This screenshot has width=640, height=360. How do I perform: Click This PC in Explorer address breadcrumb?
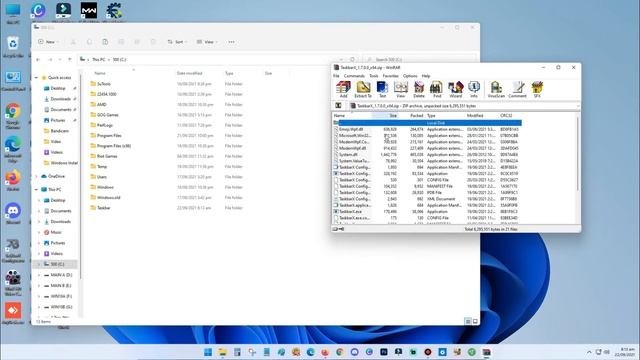(98, 60)
